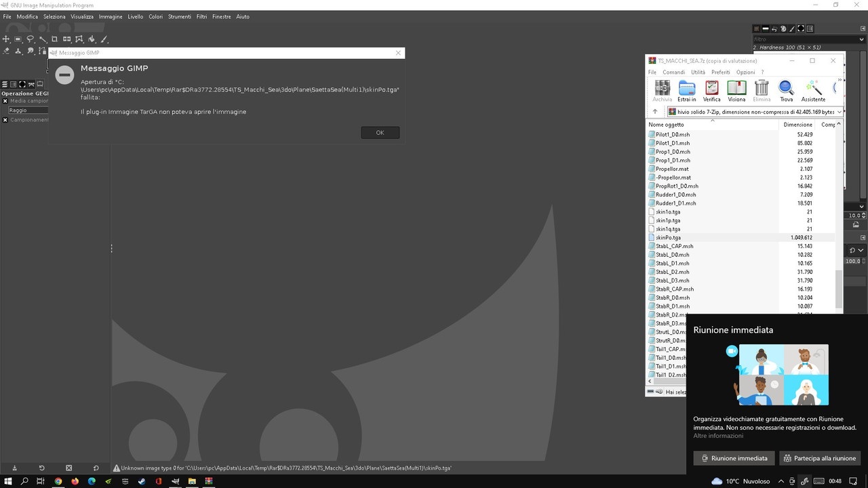This screenshot has height=488, width=868.
Task: Save tool preset icon at bottom left
Action: [14, 468]
